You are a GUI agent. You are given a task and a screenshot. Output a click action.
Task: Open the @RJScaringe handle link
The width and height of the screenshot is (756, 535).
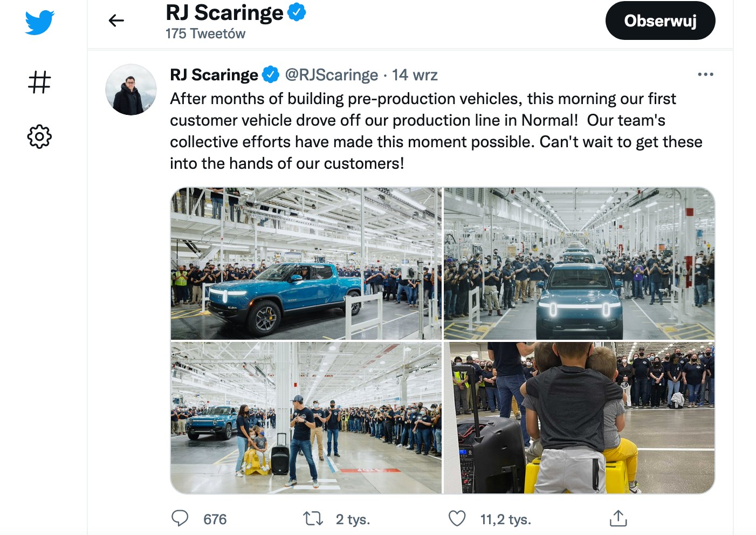click(x=331, y=75)
